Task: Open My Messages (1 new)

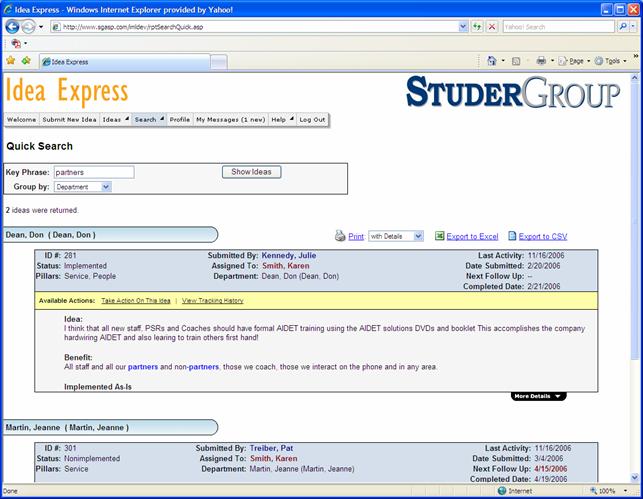Action: (230, 119)
